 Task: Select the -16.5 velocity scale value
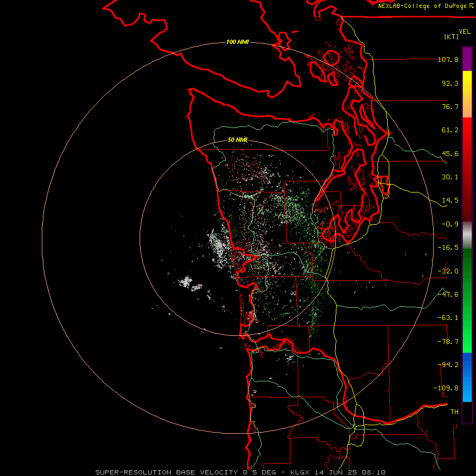click(x=448, y=248)
